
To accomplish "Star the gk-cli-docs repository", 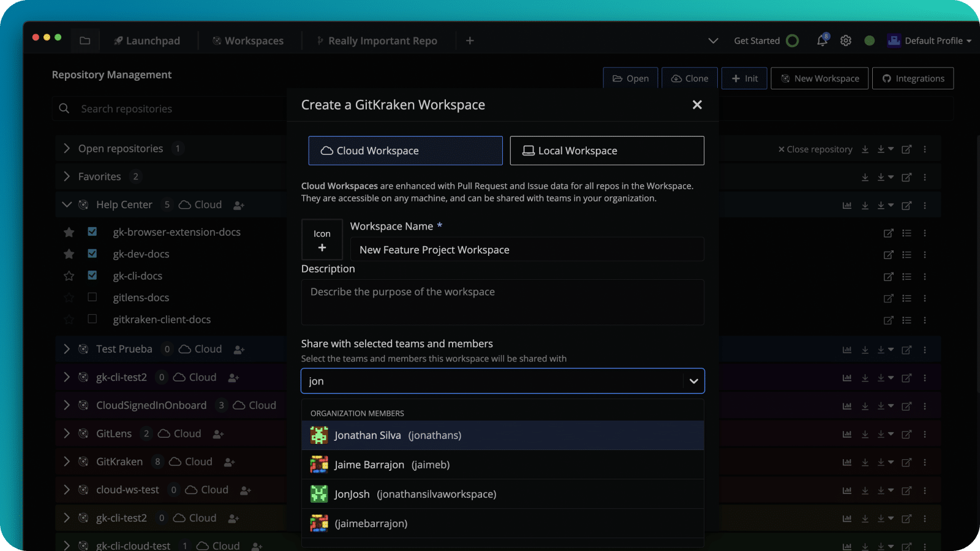I will [69, 276].
